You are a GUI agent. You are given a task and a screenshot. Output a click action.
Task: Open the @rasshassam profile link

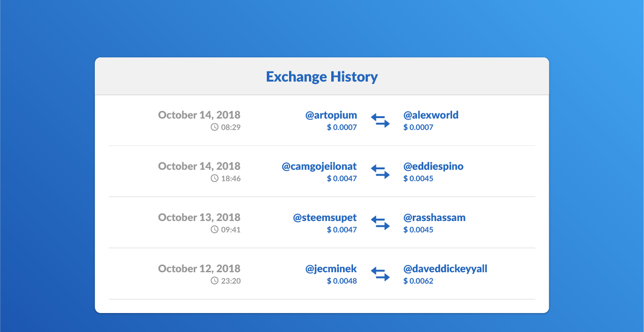(435, 218)
